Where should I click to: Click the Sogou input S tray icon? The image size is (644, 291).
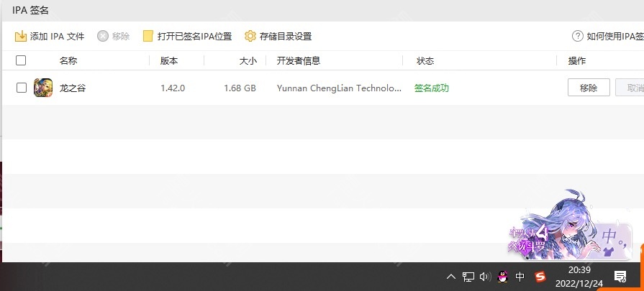(540, 277)
